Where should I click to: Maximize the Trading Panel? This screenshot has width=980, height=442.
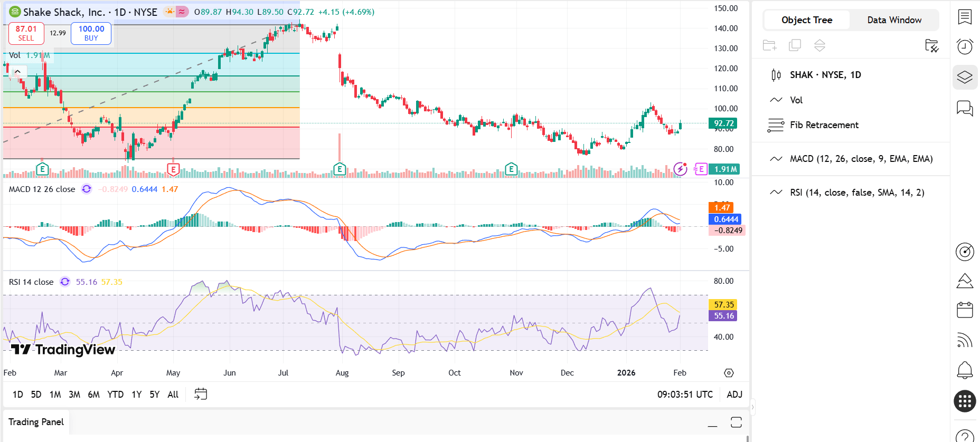[x=736, y=422]
